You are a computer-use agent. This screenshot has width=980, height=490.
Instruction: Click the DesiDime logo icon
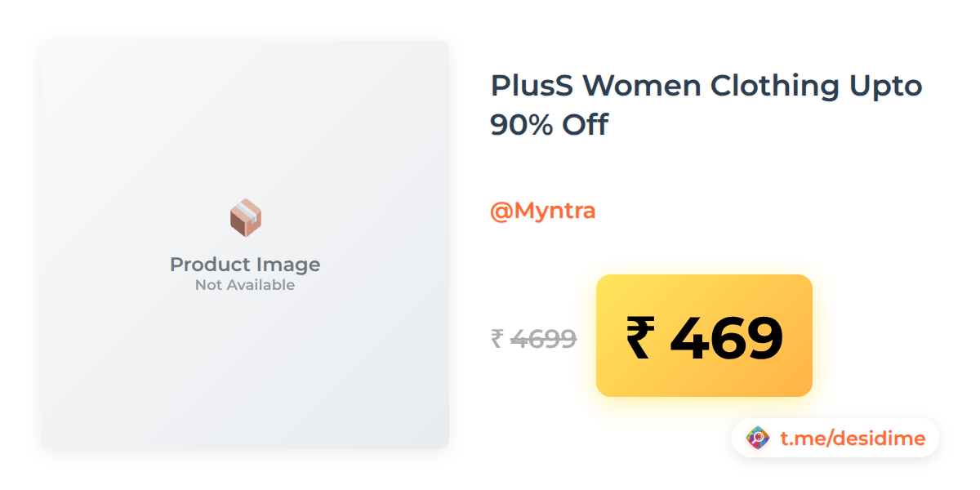click(759, 439)
